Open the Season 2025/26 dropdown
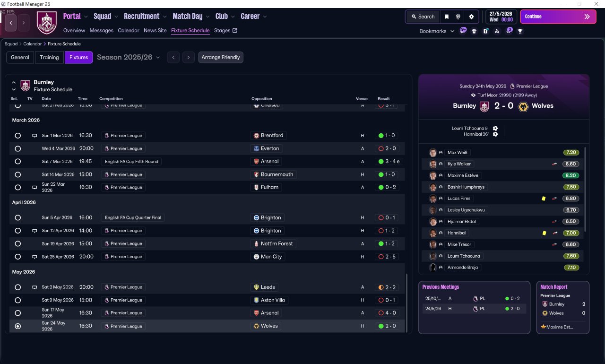This screenshot has width=605, height=364. pos(129,57)
